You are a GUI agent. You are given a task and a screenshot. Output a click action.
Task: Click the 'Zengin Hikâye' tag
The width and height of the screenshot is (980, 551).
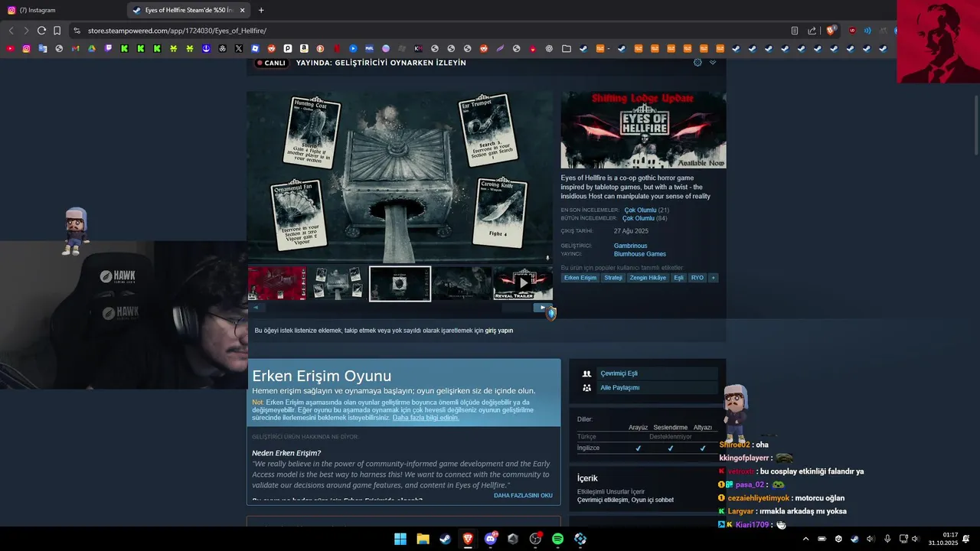[x=648, y=278]
